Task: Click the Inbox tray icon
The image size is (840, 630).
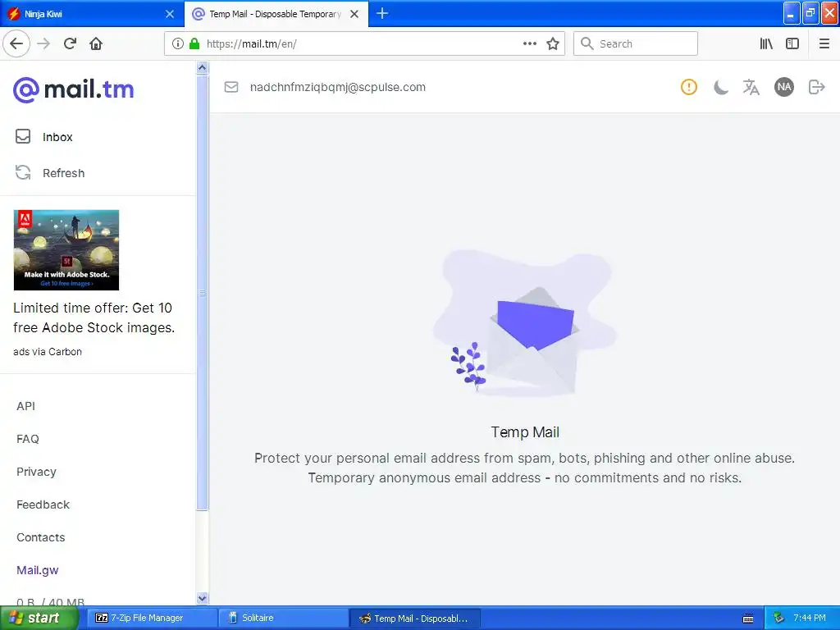Action: click(x=23, y=137)
